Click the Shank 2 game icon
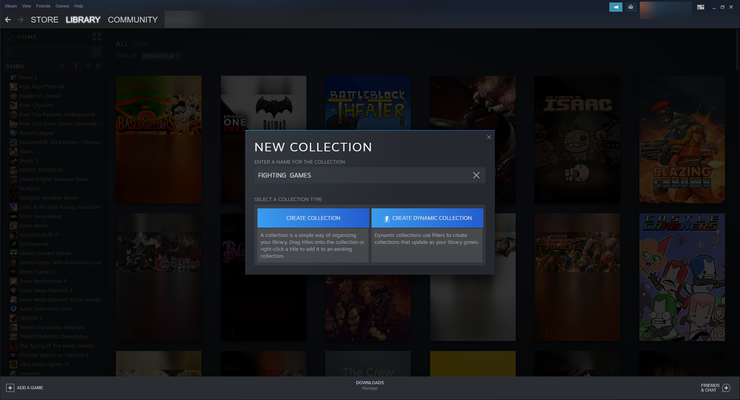740x400 pixels. [x=13, y=161]
